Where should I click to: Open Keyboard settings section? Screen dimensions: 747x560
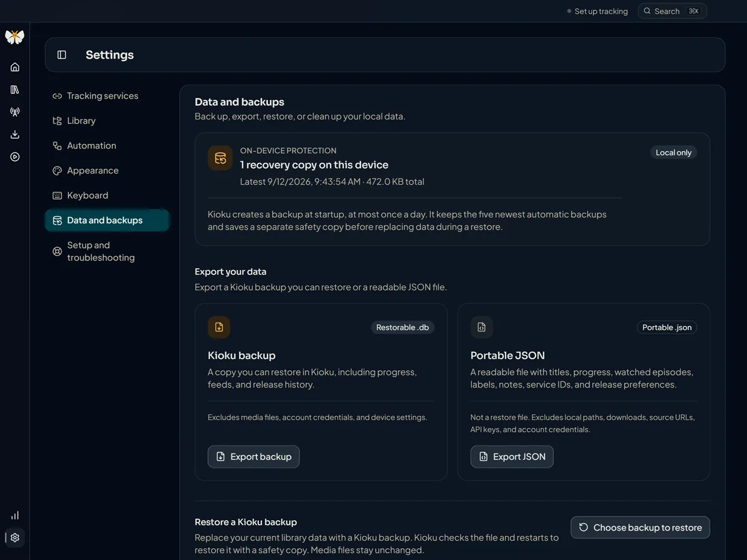(x=107, y=195)
